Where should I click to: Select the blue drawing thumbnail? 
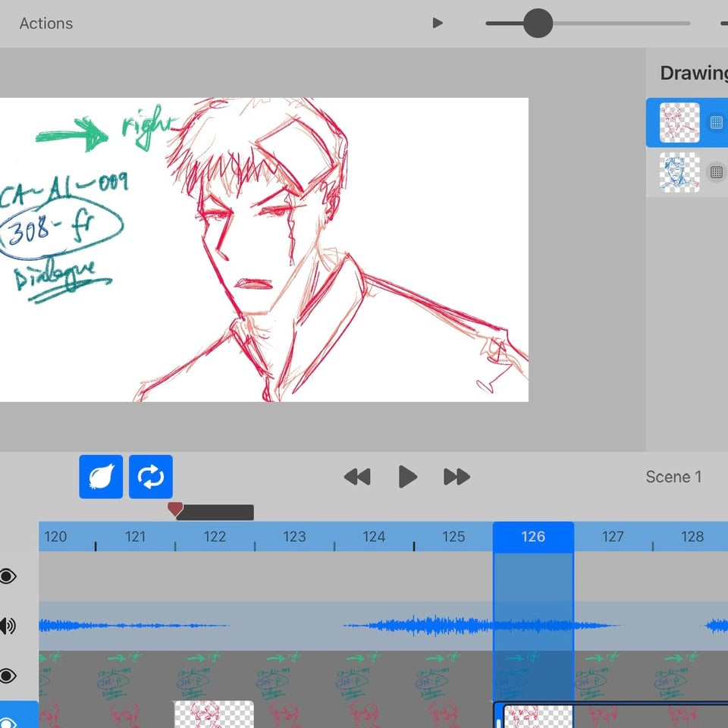pos(679,171)
